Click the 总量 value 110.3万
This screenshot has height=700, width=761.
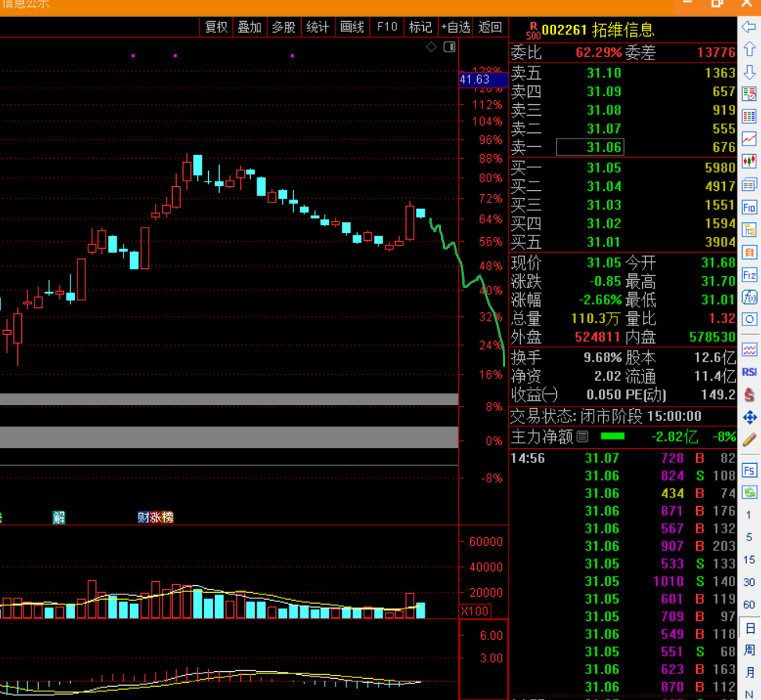pos(595,318)
